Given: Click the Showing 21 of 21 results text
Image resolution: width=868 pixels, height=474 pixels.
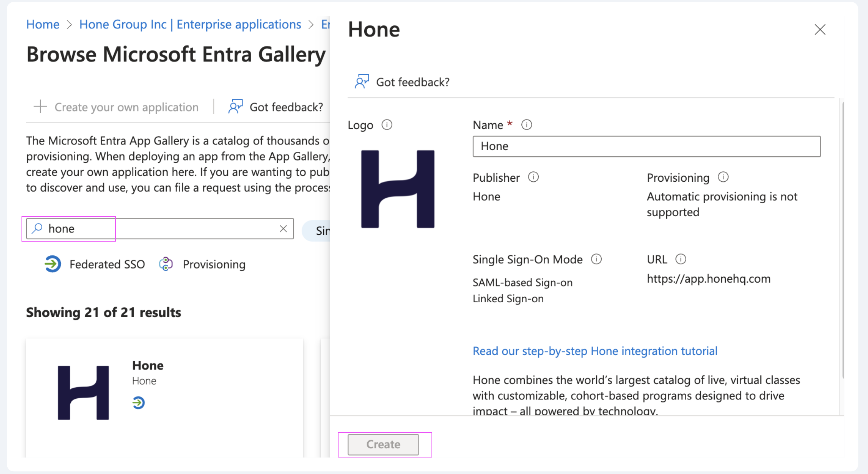Looking at the screenshot, I should tap(103, 312).
